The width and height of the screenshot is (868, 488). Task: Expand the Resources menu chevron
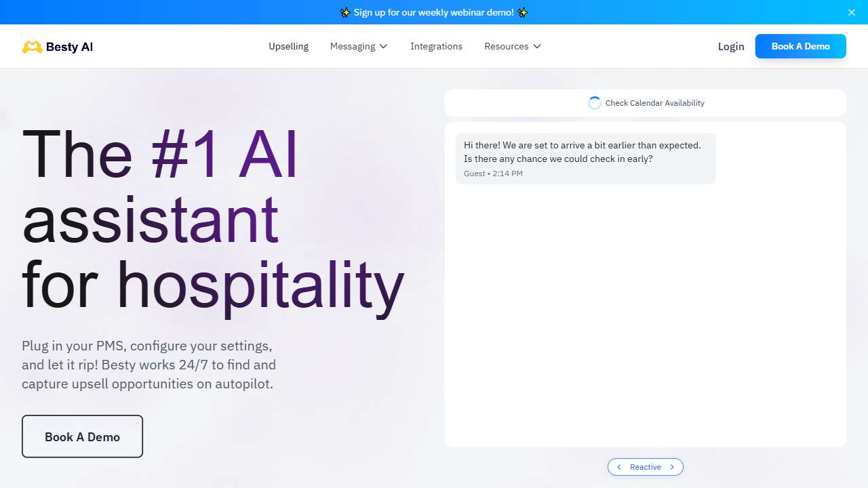[537, 47]
